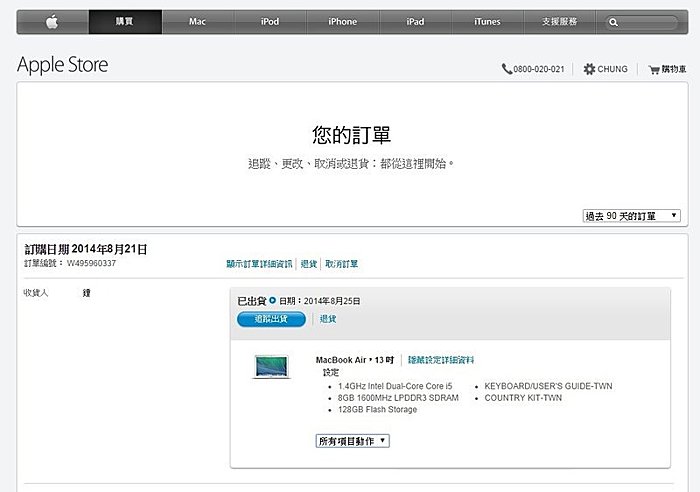Screen dimensions: 700x492
Task: Click 取消訂單 cancel order link
Action: tap(342, 264)
